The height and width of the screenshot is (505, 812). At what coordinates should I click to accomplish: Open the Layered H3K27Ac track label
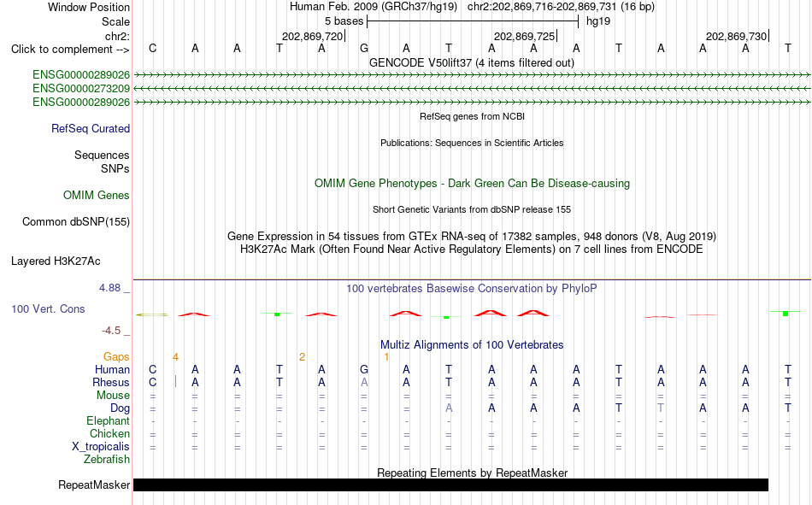pyautogui.click(x=56, y=261)
